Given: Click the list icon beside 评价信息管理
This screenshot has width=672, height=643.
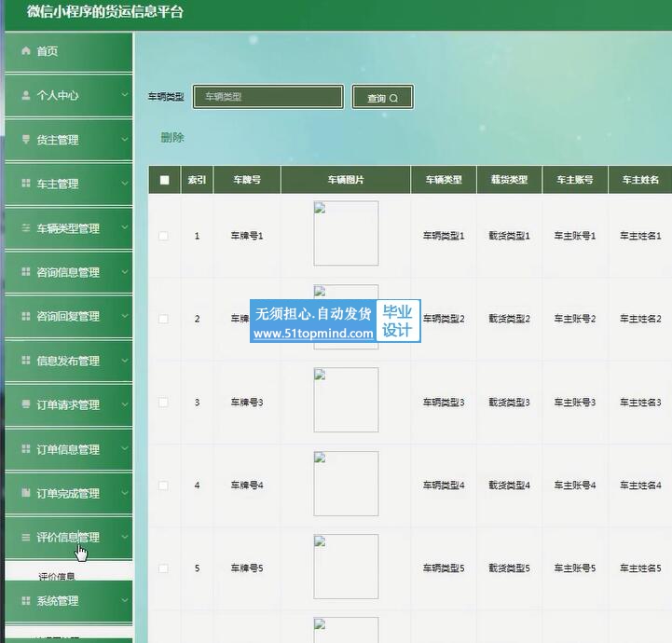Looking at the screenshot, I should pos(26,537).
